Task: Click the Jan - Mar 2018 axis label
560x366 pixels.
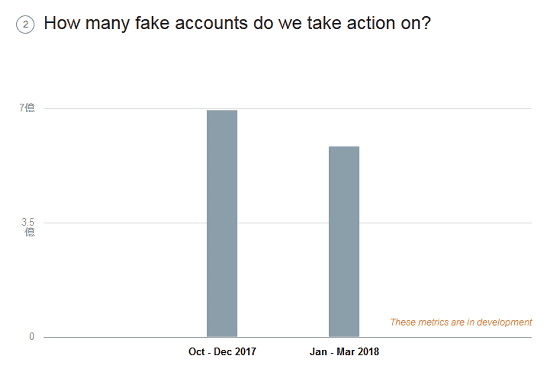Action: point(344,352)
